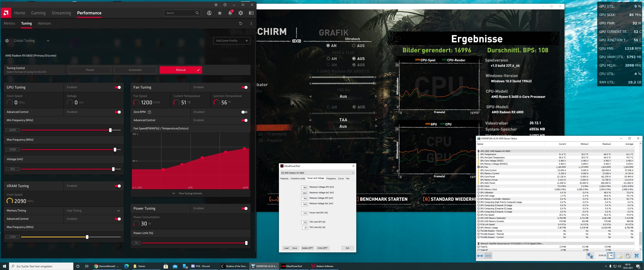Click Write SPPT in MorePowerTool
Viewport: 644px width, 270px height.
pos(323,248)
